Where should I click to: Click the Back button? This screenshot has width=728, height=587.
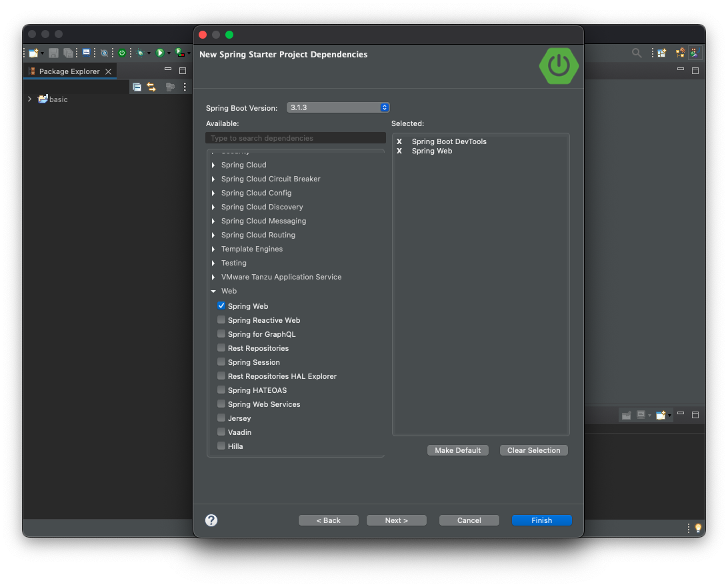pyautogui.click(x=328, y=520)
